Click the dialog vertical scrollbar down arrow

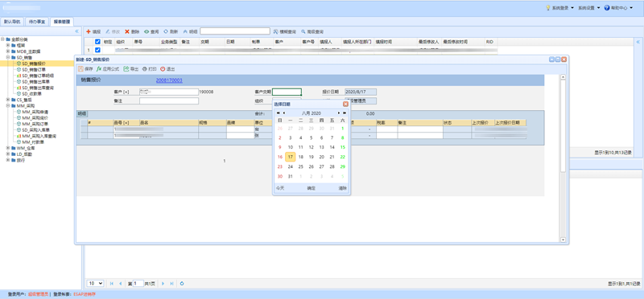(x=563, y=240)
